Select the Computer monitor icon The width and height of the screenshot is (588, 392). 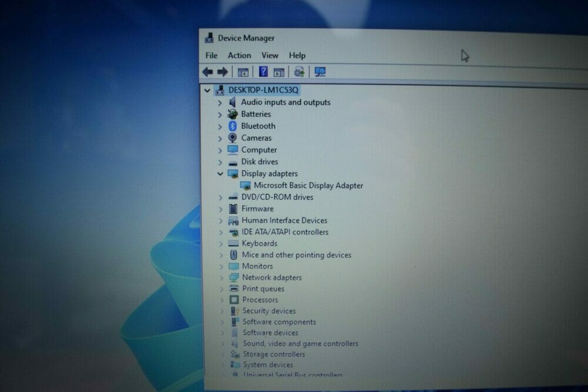pos(232,149)
